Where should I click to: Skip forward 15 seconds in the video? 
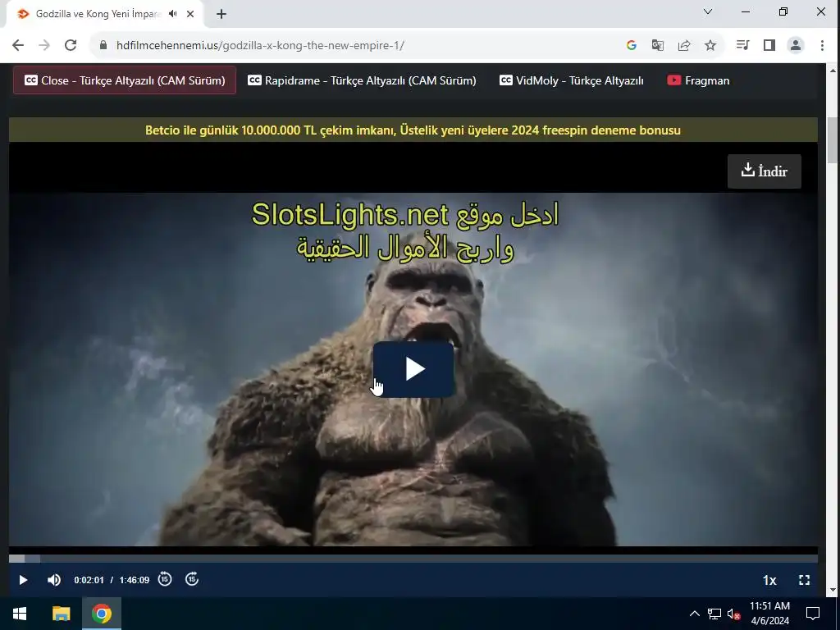point(192,579)
